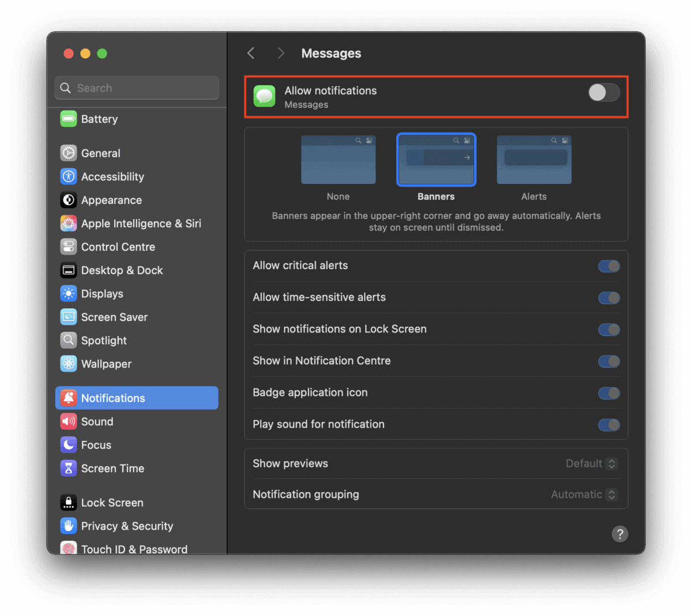The image size is (692, 616).
Task: Select the None alert style thumbnail
Action: 339,160
